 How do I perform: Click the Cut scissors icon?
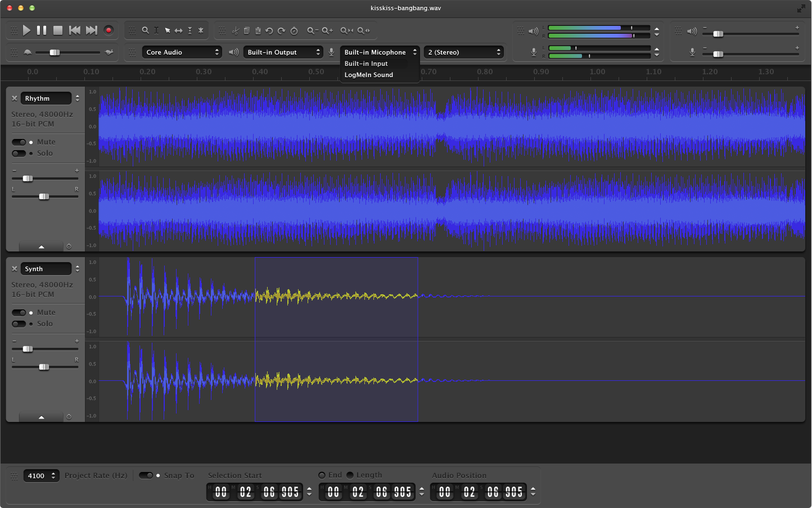[x=235, y=30]
